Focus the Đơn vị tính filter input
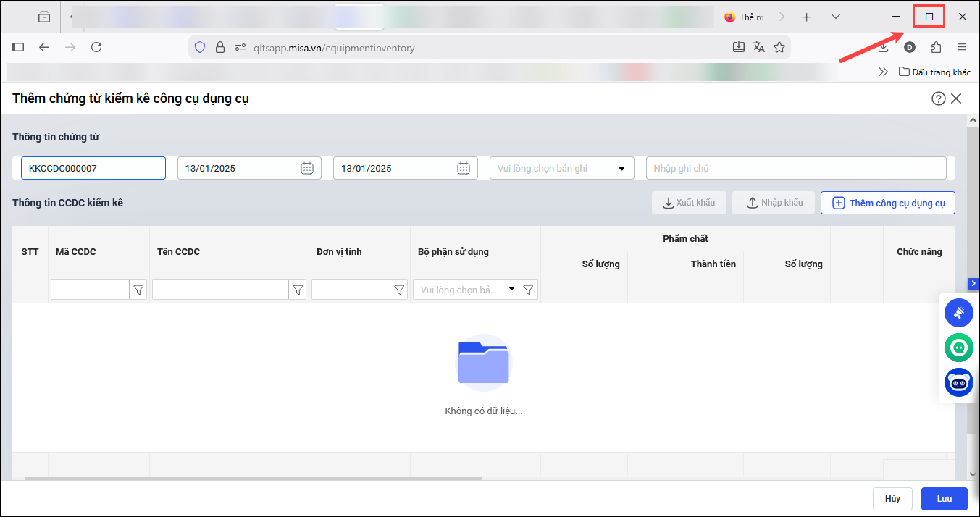The height and width of the screenshot is (517, 980). (351, 290)
